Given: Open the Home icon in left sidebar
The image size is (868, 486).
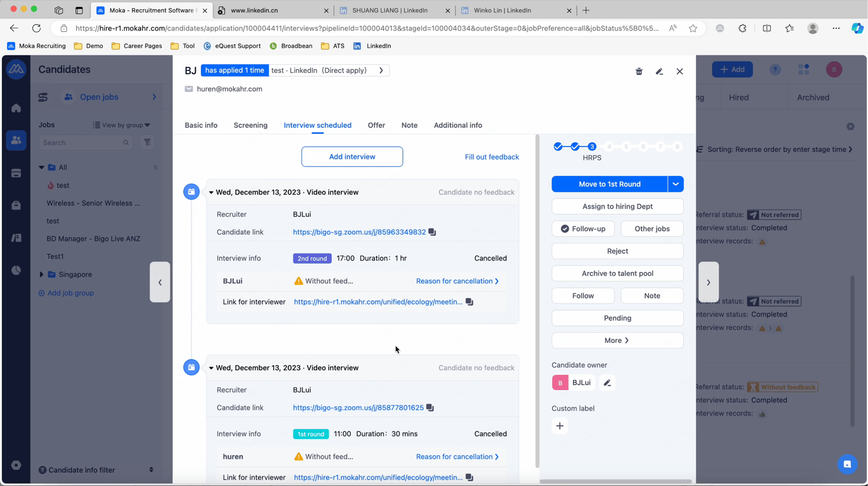Looking at the screenshot, I should [16, 109].
